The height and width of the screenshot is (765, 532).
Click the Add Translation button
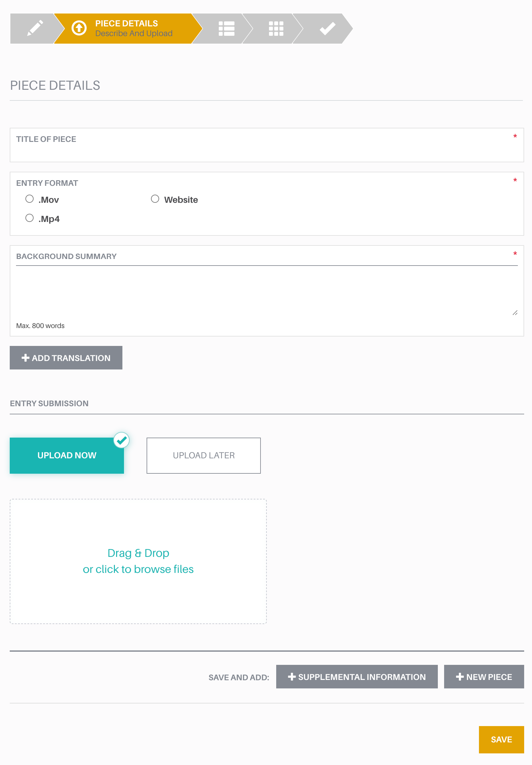tap(66, 358)
